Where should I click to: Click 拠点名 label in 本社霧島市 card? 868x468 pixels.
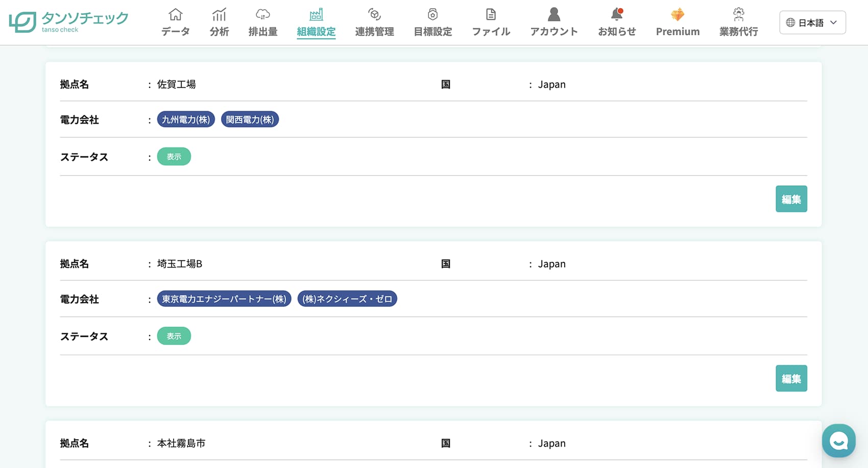coord(75,443)
